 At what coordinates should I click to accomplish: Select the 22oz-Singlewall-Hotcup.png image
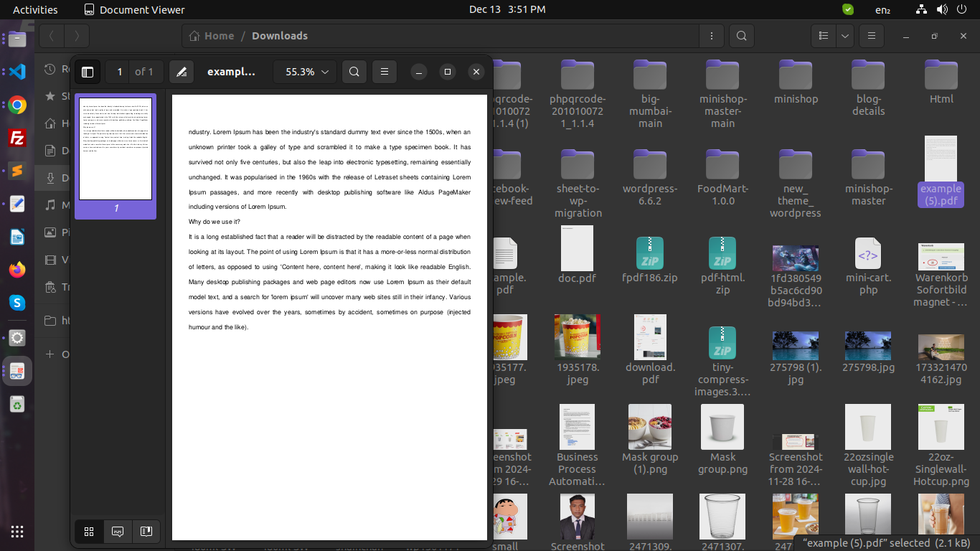pos(941,446)
